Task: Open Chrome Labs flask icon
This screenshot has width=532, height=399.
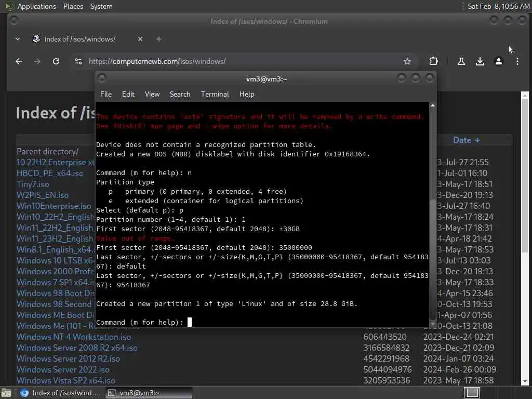Action: (x=461, y=61)
